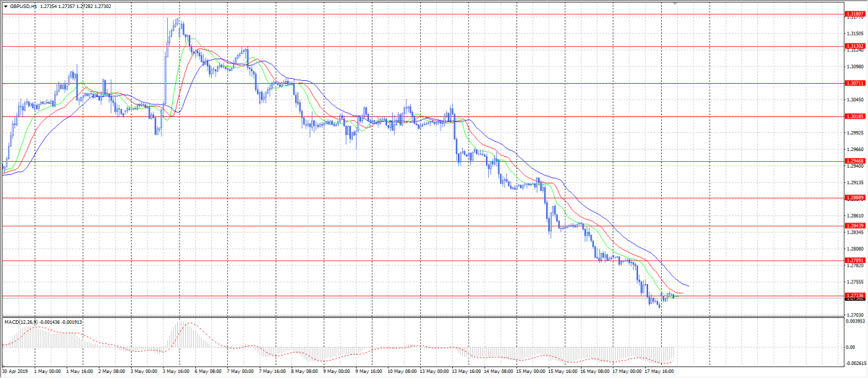868x378 pixels.
Task: Click the GBPUSD,H1 chart title text
Action: pyautogui.click(x=24, y=6)
